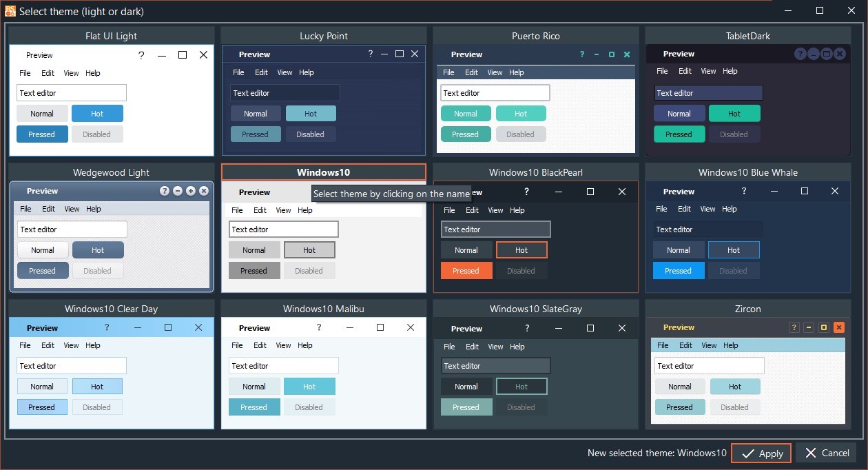Click Text editor field in Zircon preview
868x470 pixels.
(x=710, y=366)
